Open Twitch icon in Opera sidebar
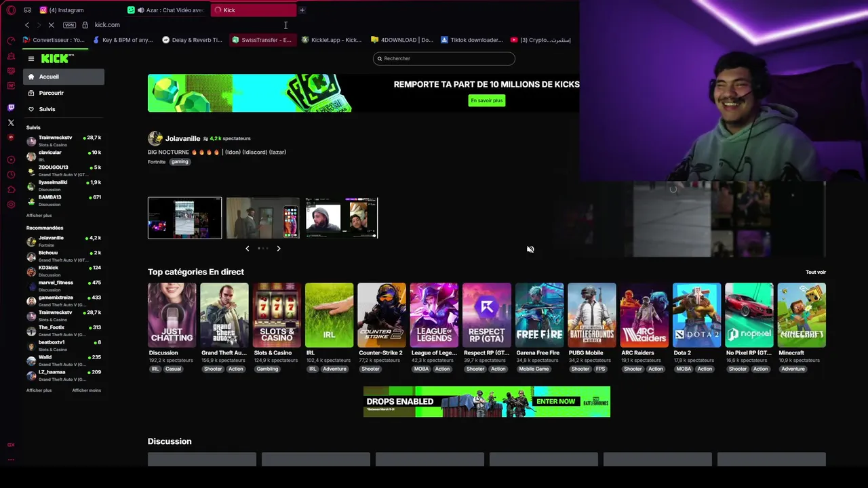868x488 pixels. [11, 108]
